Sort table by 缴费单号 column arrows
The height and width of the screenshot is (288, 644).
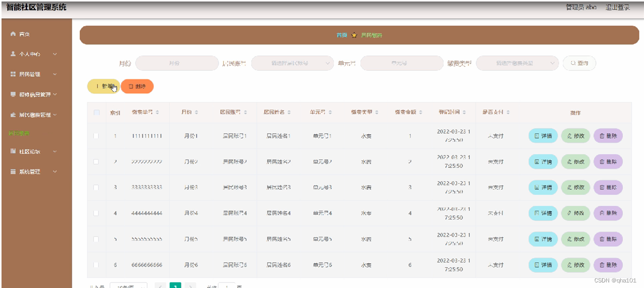pos(157,112)
